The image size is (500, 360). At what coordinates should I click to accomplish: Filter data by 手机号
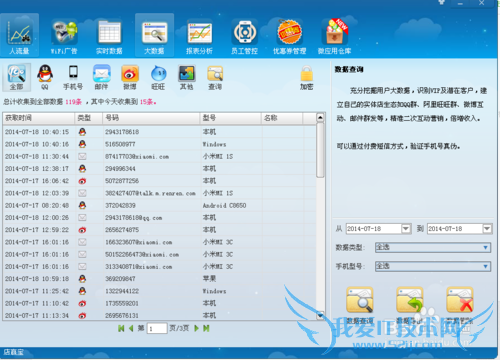[x=73, y=77]
